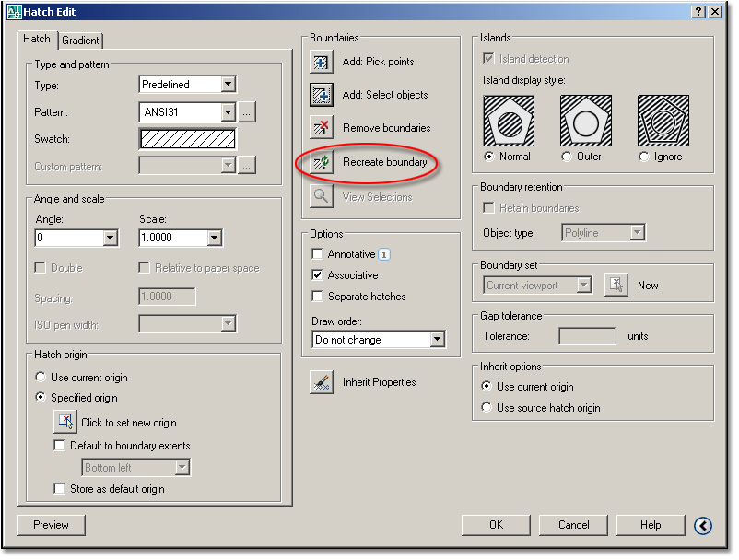739x560 pixels.
Task: Click the set new origin icon
Action: point(65,423)
